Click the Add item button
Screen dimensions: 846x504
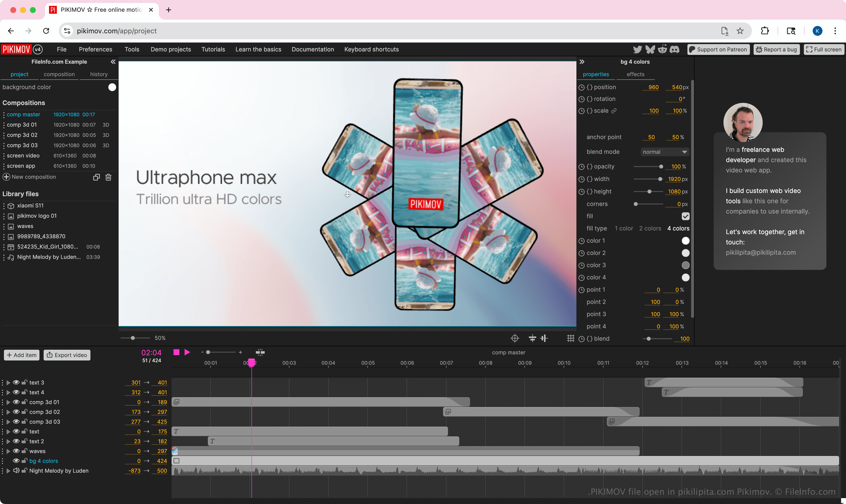[x=22, y=355]
